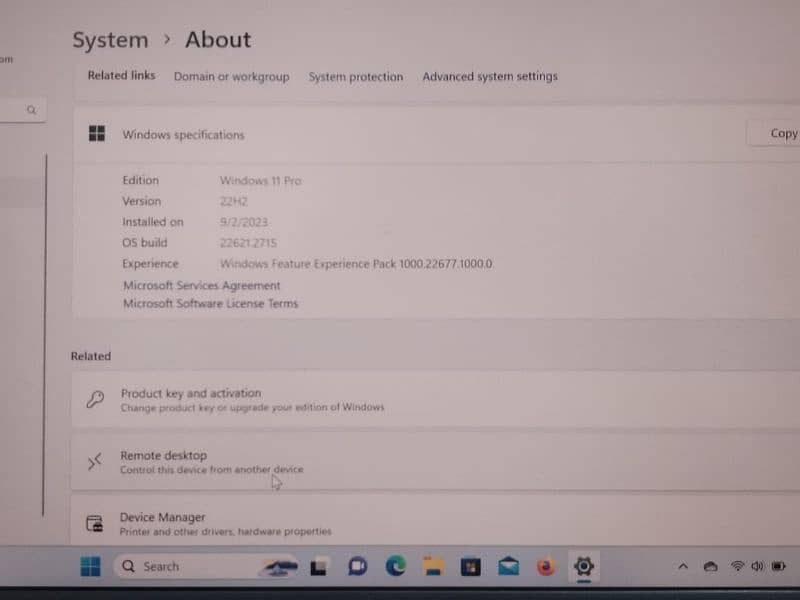Launch the Mail app from taskbar
Screen dimensions: 800x600
point(508,567)
